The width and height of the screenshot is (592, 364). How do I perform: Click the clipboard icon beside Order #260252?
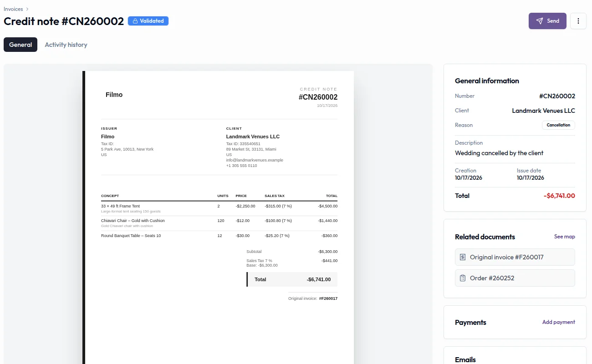[x=463, y=278]
